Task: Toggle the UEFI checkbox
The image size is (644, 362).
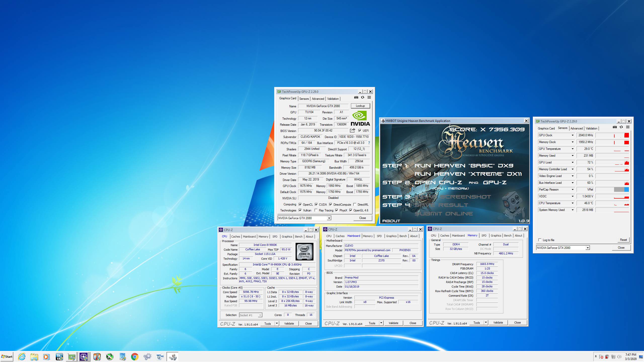Action: 360,130
